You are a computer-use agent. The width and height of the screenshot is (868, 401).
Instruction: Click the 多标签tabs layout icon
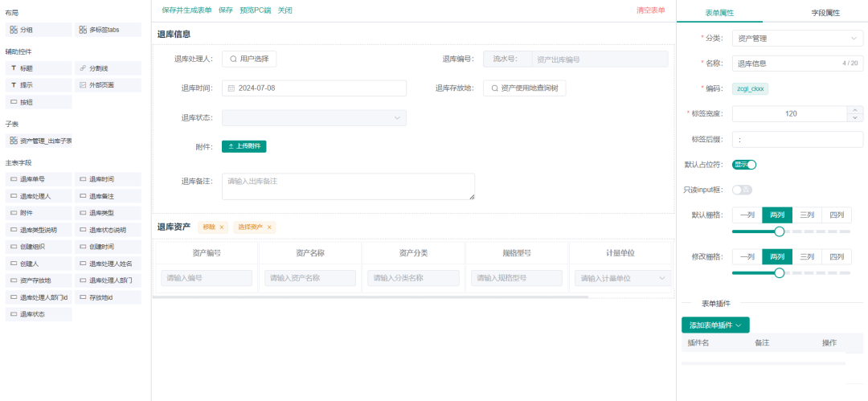click(83, 30)
